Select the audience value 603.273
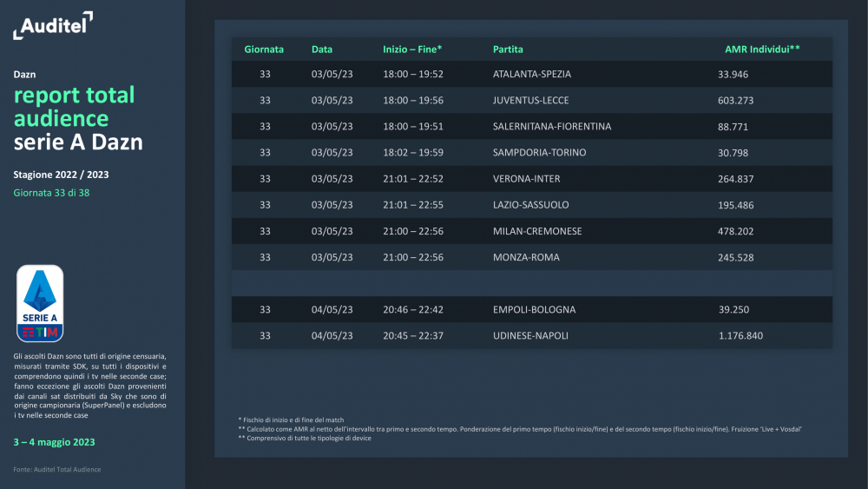The width and height of the screenshot is (868, 489). [736, 100]
